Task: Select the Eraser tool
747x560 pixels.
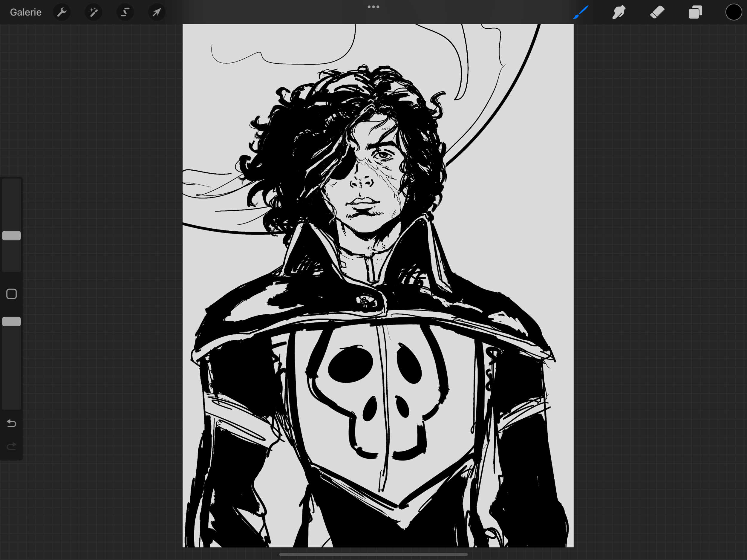Action: point(657,13)
